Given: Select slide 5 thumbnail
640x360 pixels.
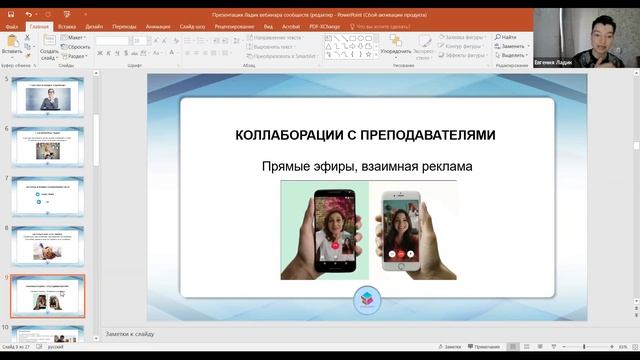Looking at the screenshot, I should (x=48, y=97).
